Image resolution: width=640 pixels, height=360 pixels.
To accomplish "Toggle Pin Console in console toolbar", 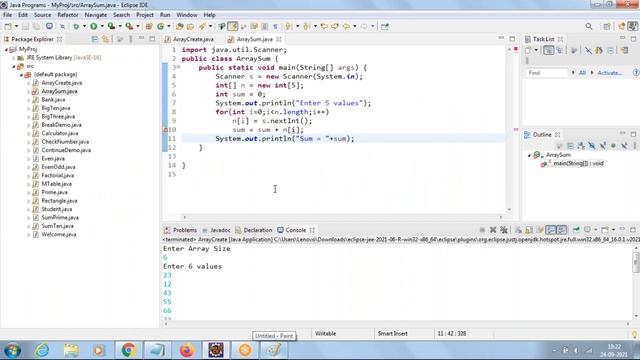I will pos(576,230).
